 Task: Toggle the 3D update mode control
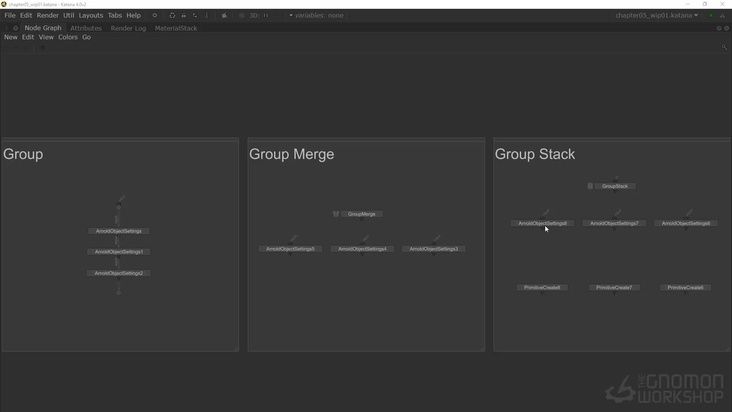pos(254,15)
